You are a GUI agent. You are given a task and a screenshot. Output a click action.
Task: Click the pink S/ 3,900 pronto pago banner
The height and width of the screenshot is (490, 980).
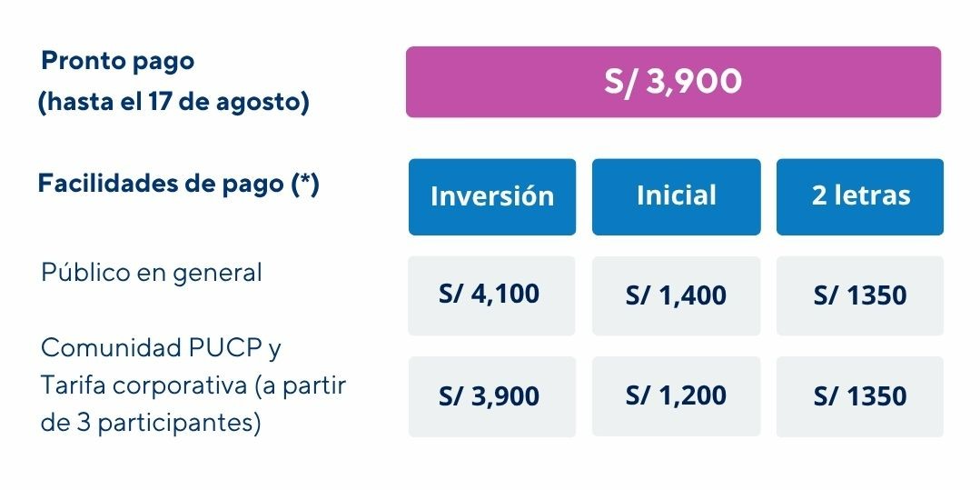pyautogui.click(x=673, y=82)
